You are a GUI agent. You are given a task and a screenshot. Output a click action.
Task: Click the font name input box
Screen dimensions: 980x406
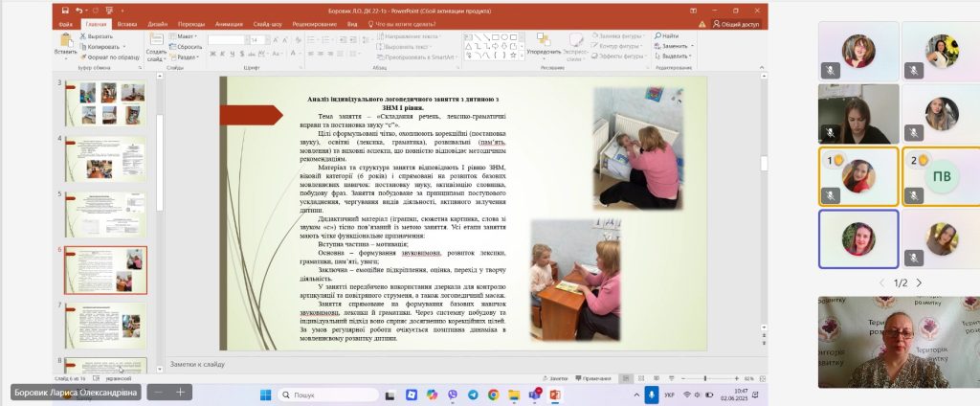[x=227, y=39]
